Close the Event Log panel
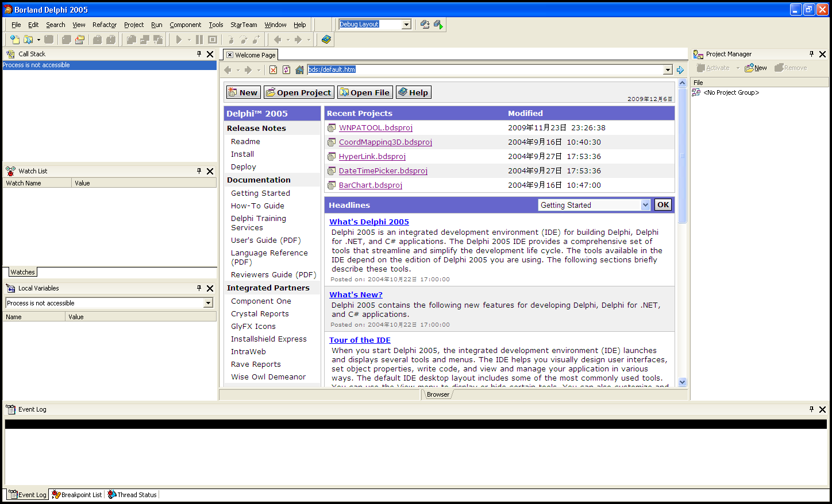Image resolution: width=832 pixels, height=504 pixels. pyautogui.click(x=823, y=409)
